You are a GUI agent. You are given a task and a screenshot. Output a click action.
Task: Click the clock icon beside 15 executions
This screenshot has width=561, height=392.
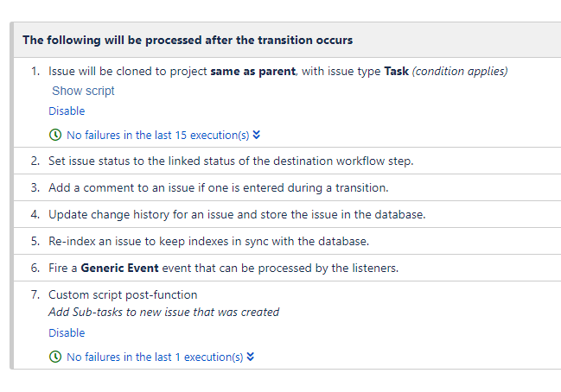55,135
